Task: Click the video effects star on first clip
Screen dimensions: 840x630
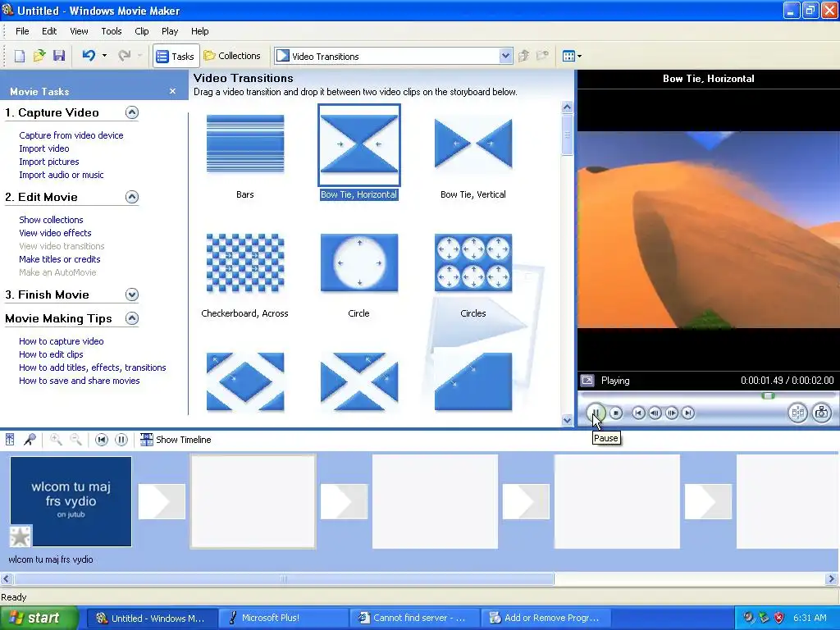Action: pyautogui.click(x=21, y=536)
